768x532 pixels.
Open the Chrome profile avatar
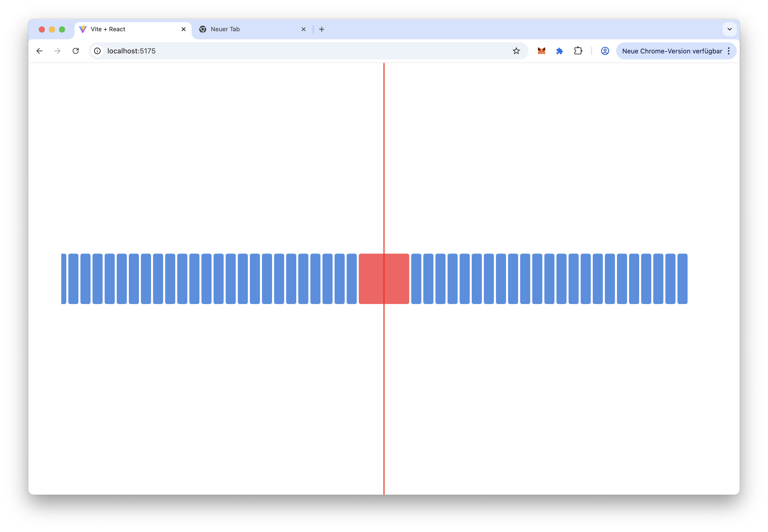click(605, 51)
